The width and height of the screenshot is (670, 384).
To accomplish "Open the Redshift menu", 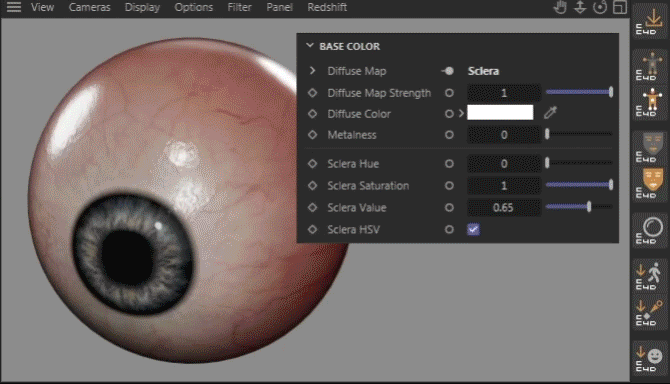I will (327, 7).
